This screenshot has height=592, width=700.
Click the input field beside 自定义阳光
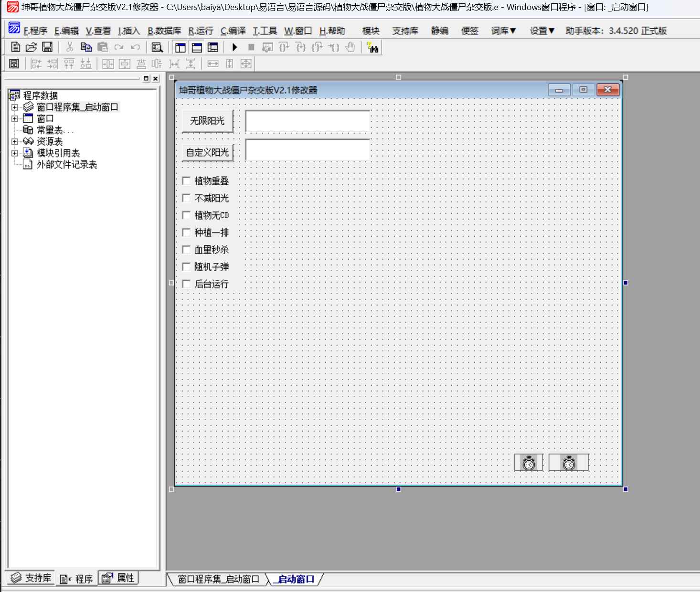coord(308,150)
